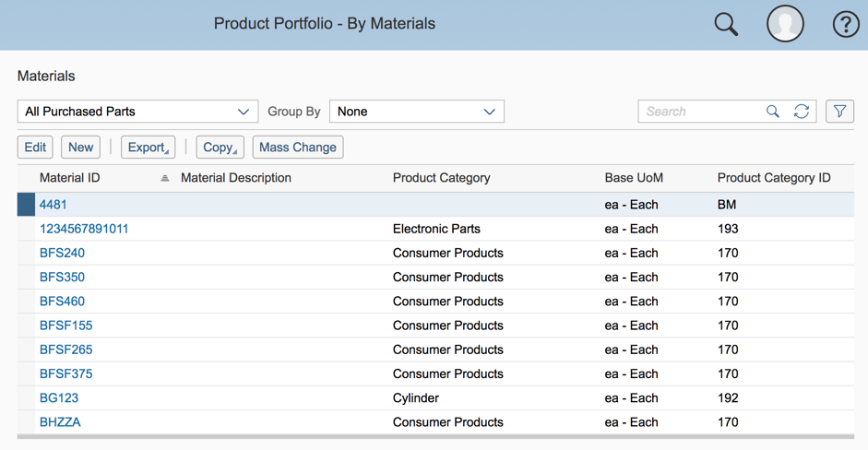Open the filter funnel button

(x=839, y=112)
